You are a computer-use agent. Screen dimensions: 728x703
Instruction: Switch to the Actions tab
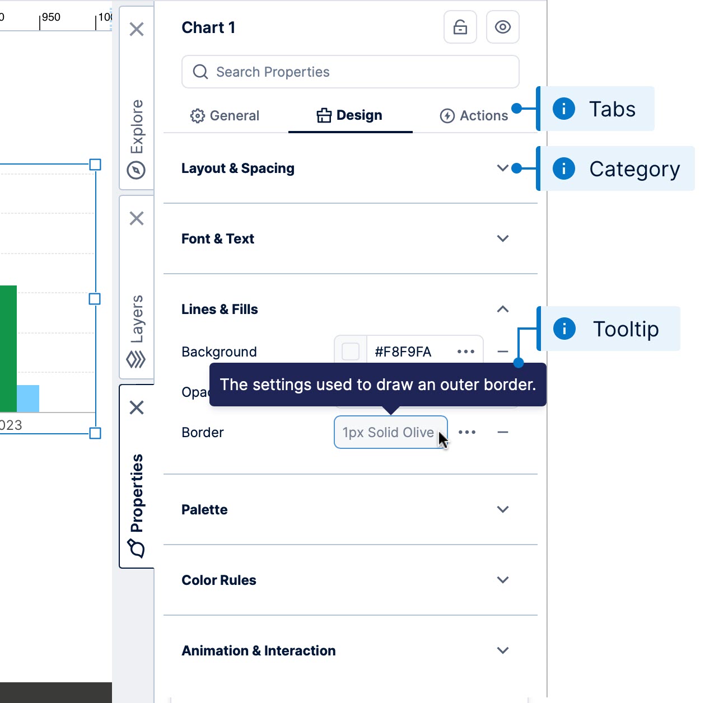474,116
